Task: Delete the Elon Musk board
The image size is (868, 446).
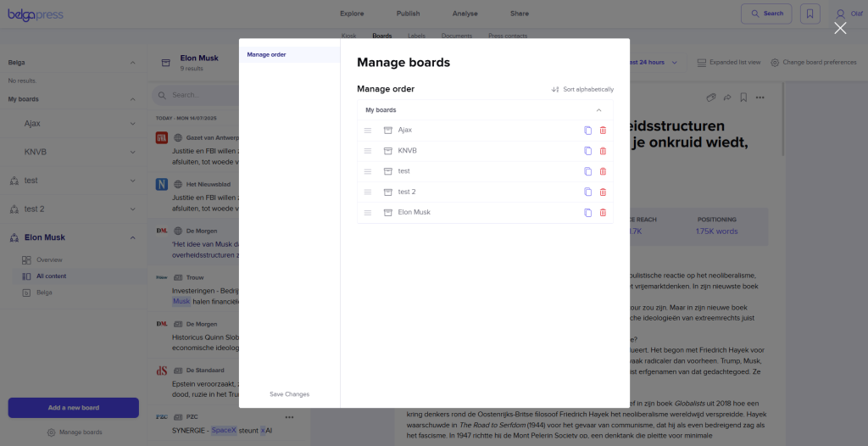Action: (x=603, y=213)
